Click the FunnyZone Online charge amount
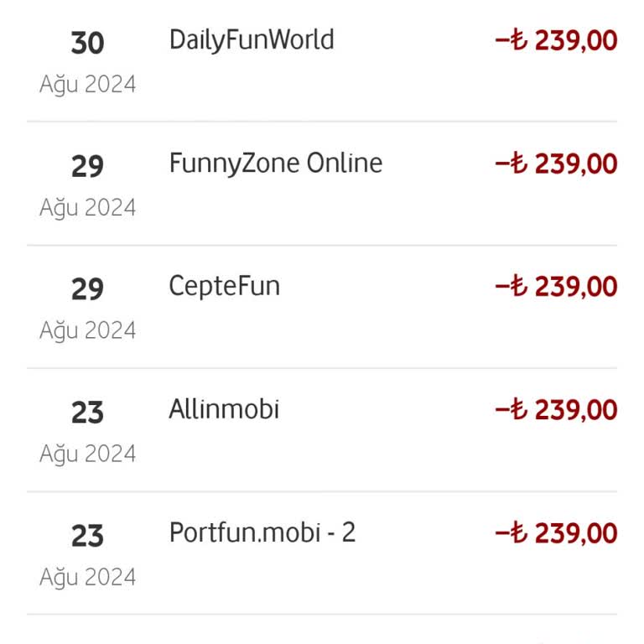Screen dimensions: 644x644 click(x=557, y=164)
